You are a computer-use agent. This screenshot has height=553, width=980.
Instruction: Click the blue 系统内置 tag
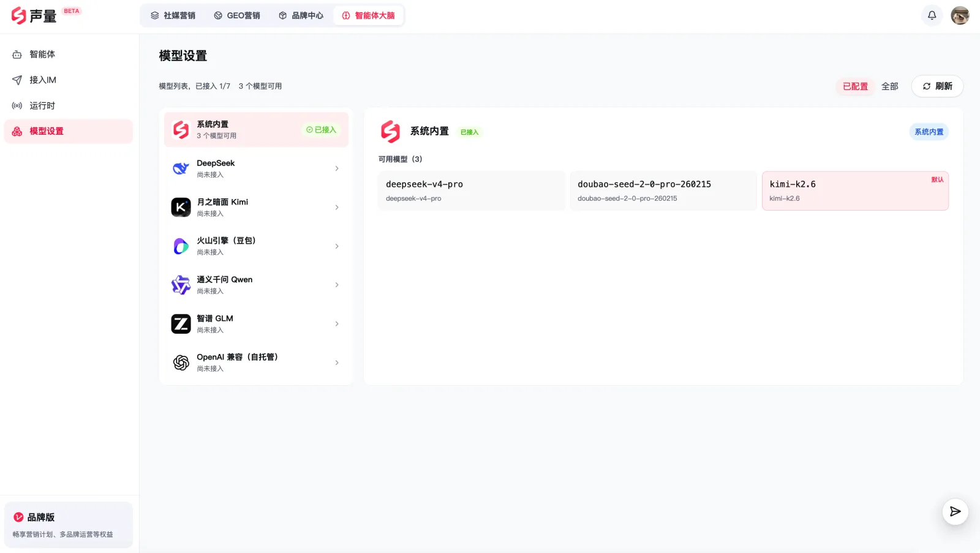929,132
